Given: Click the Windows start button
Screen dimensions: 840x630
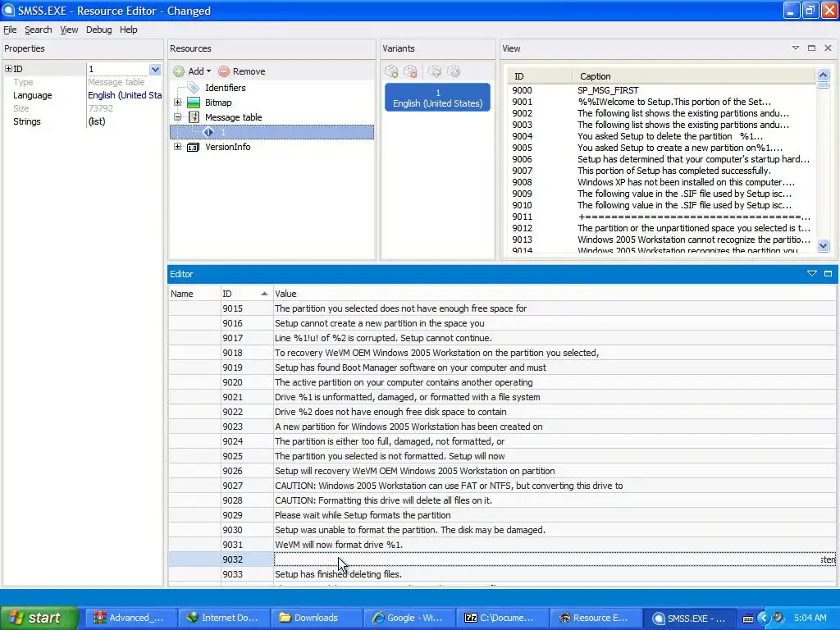Looking at the screenshot, I should (x=39, y=618).
